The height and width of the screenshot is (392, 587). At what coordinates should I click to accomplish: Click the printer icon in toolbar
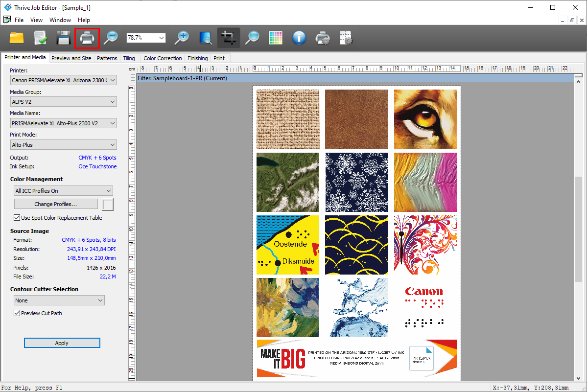[87, 38]
